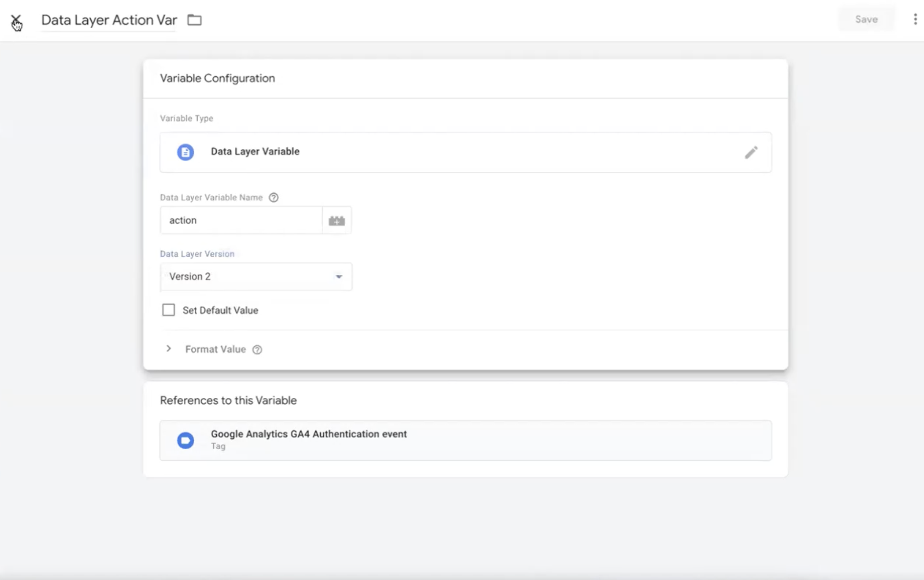
Task: Open Google Analytics GA4 Authentication event tag
Action: pos(308,434)
